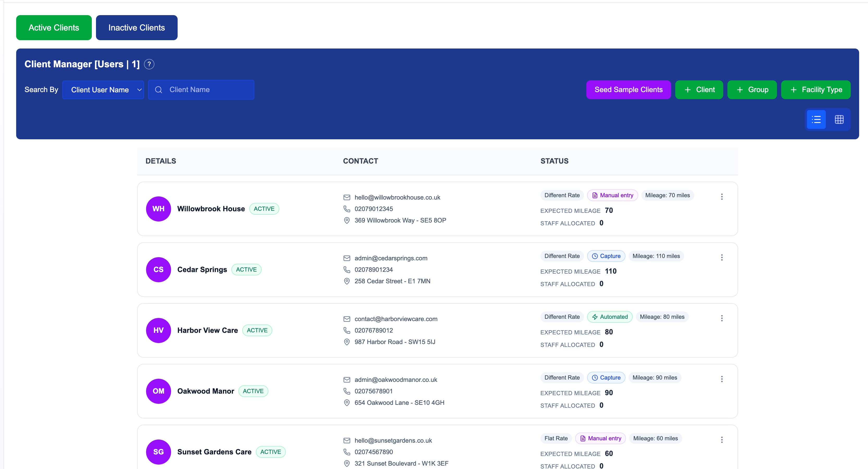Switch to Inactive Clients tab
This screenshot has height=469, width=868.
click(136, 28)
